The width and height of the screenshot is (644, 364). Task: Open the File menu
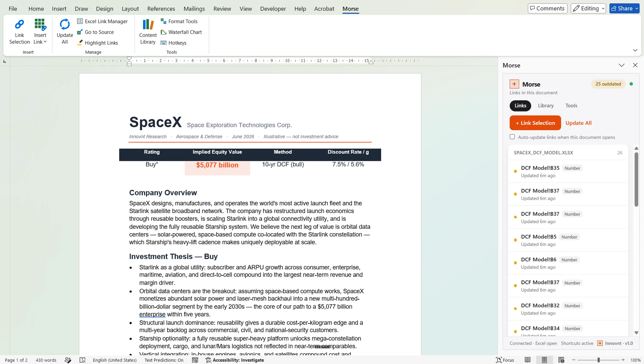point(13,8)
